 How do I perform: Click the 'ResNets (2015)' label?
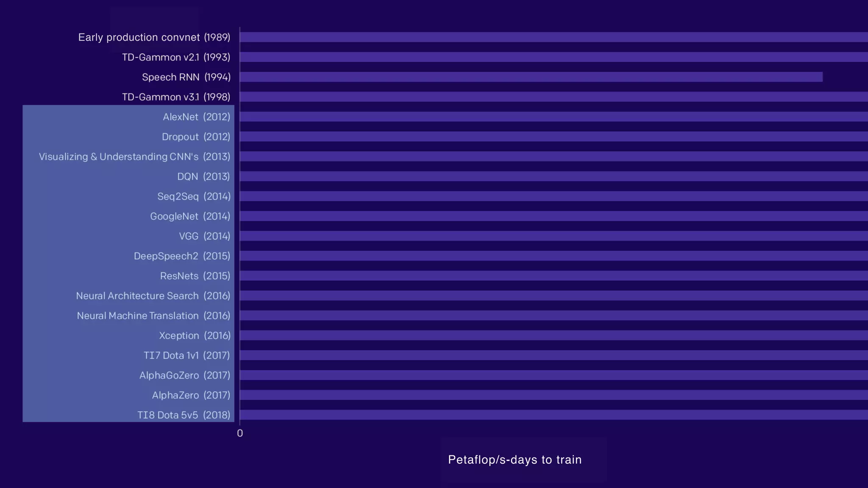point(195,276)
